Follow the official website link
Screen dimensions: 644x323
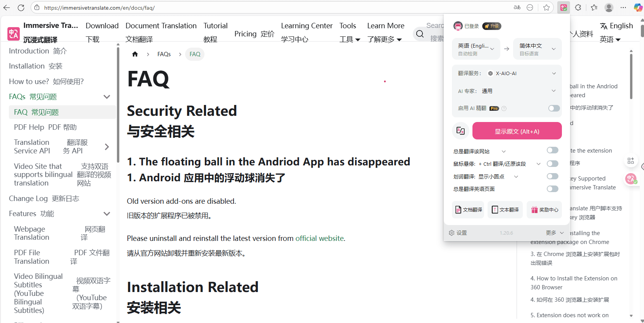tap(319, 239)
